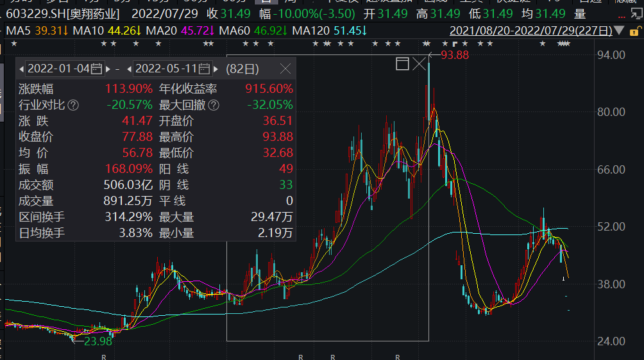Click the 成交额 value 506.03亿

pyautogui.click(x=128, y=184)
